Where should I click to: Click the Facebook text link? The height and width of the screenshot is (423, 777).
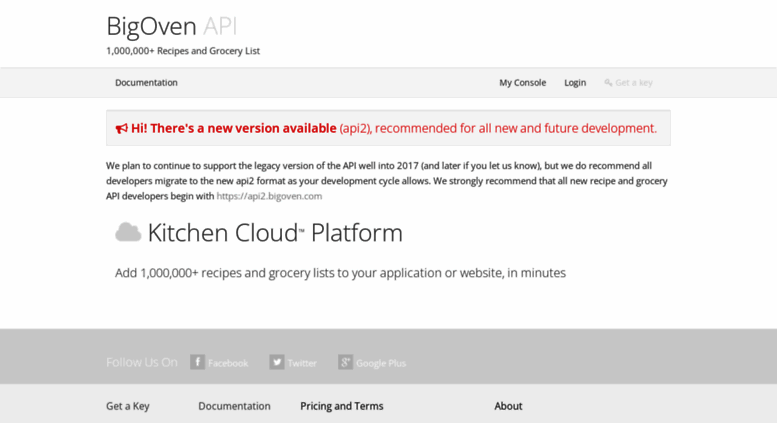coord(228,363)
